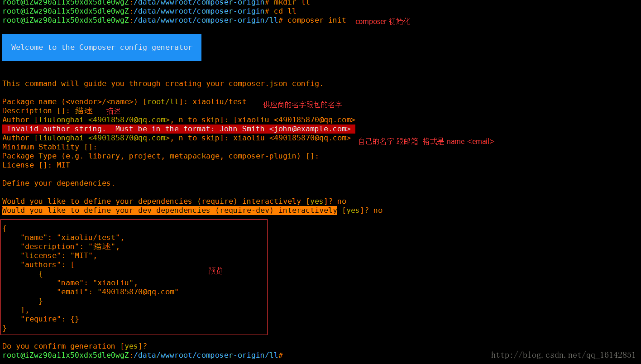Viewport: 641px width, 364px height.
Task: Click the JSON line '"license": "MIT",'
Action: (59, 256)
